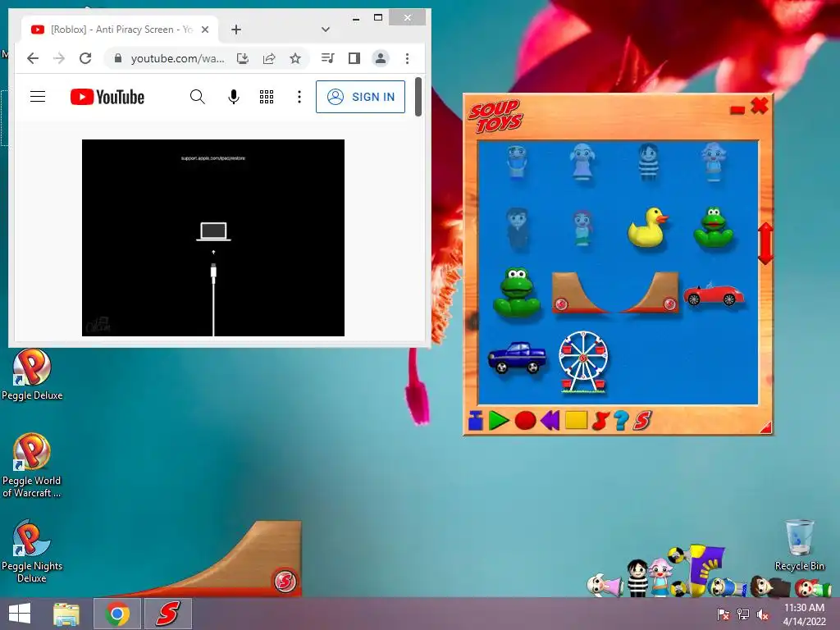Screen dimensions: 840x630
Task: Choose the blue pickup truck toy
Action: point(517,358)
